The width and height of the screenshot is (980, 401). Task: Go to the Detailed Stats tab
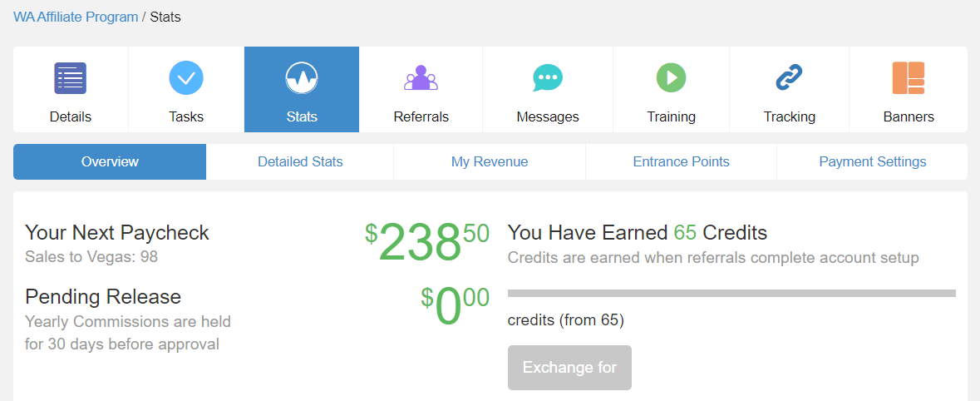coord(300,162)
